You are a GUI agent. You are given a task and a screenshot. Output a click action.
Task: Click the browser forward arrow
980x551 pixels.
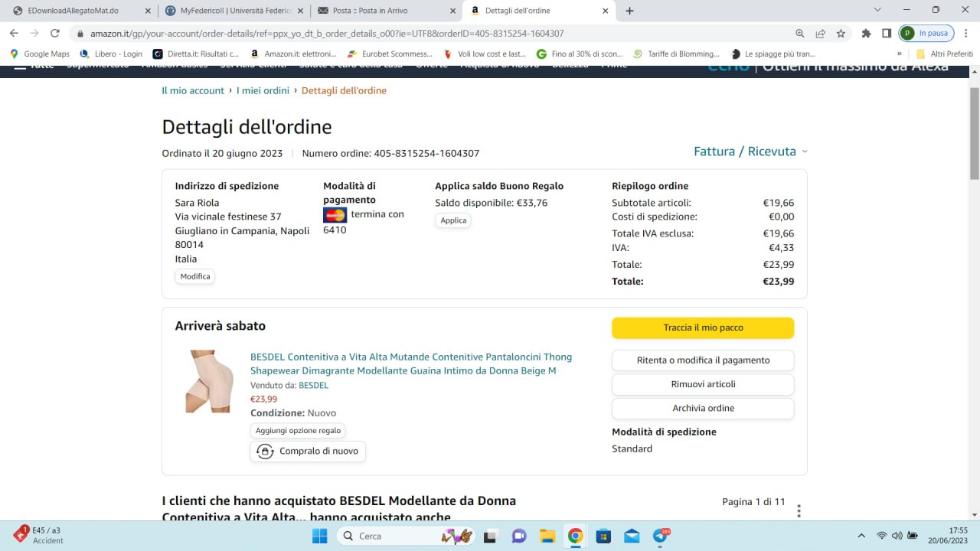click(x=34, y=34)
